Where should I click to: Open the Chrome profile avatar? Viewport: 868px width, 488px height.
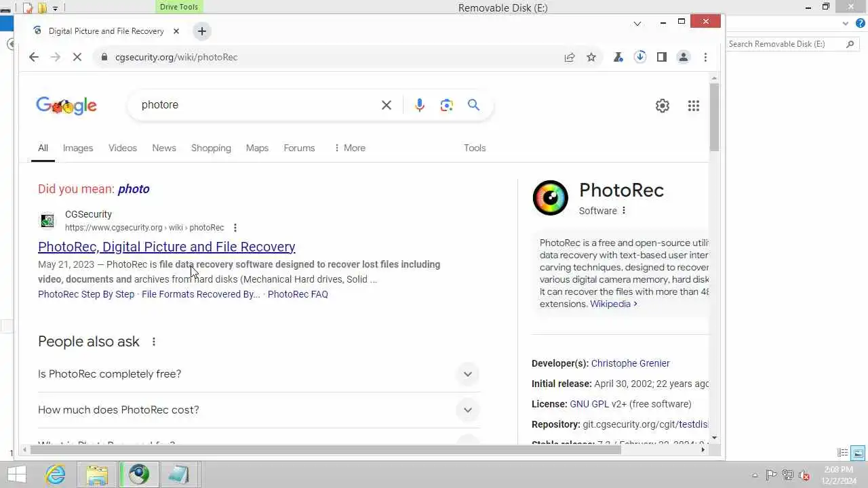coord(684,57)
